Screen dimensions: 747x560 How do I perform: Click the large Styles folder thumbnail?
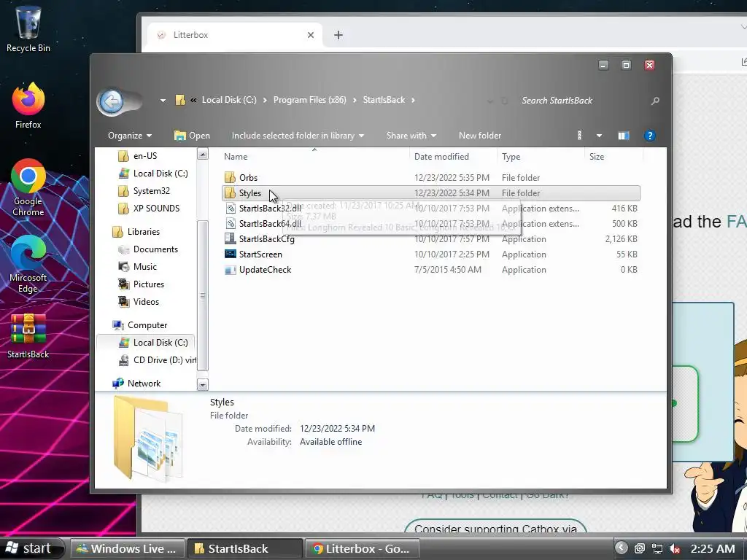[147, 438]
